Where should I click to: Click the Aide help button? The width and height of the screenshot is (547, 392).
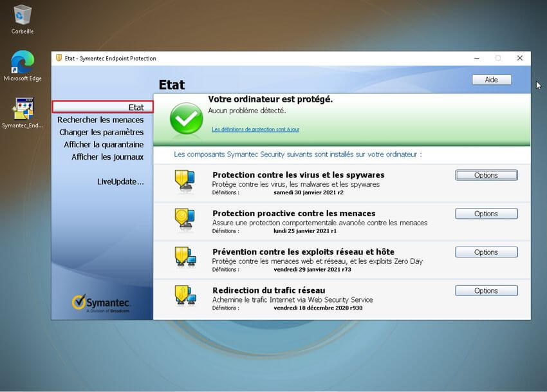click(492, 80)
